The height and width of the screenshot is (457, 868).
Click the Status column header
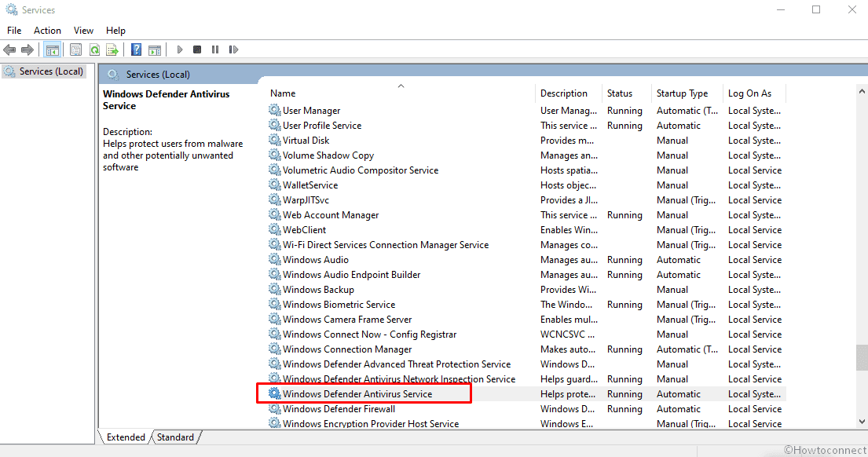click(619, 93)
